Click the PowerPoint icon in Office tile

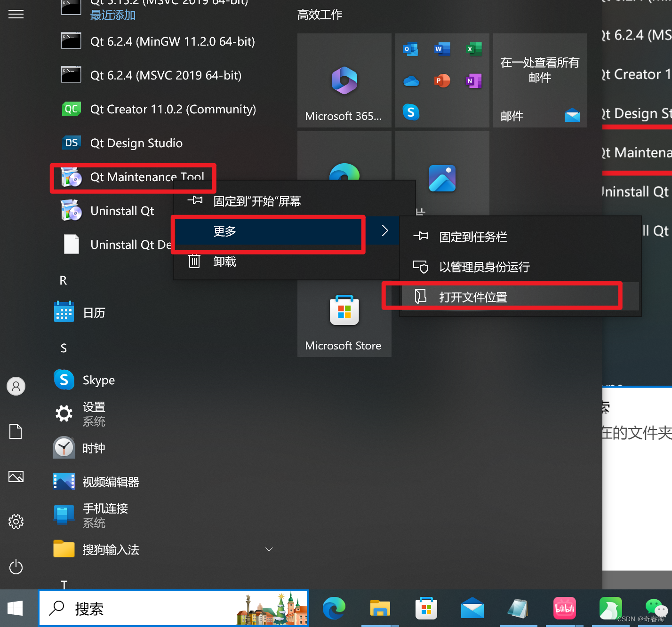(x=442, y=81)
